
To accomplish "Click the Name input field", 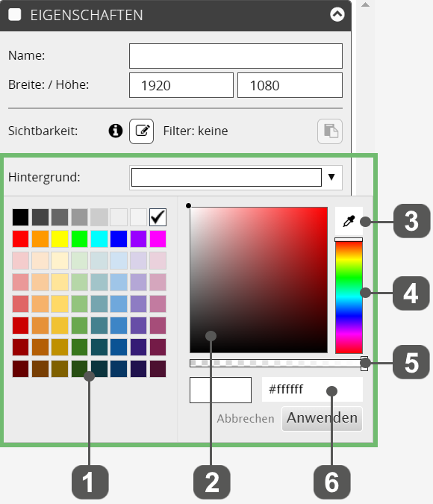I will coord(236,56).
